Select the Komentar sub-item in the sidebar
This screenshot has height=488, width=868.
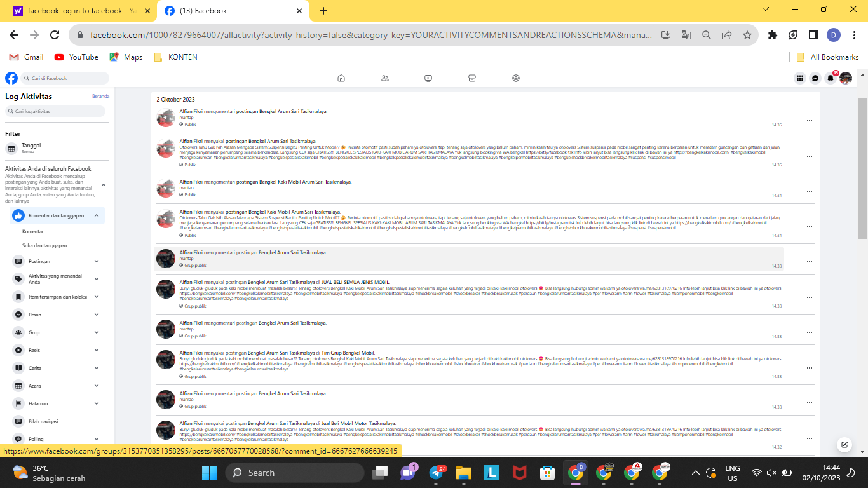pos(33,231)
